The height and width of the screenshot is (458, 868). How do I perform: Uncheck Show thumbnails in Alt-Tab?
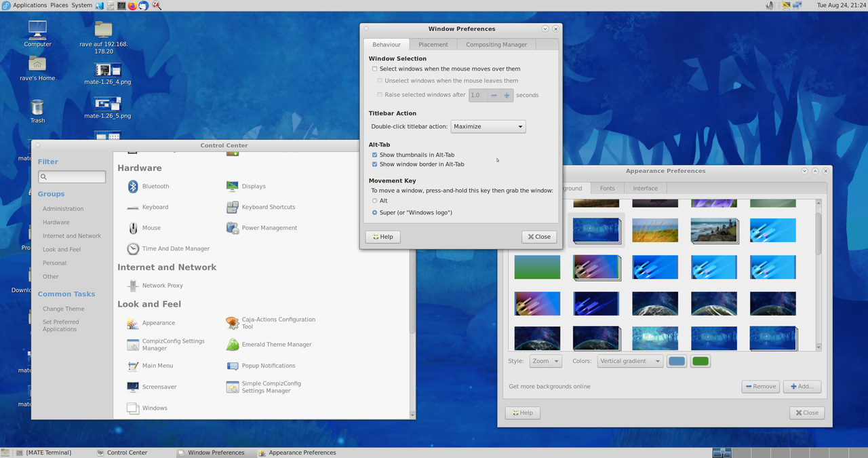pyautogui.click(x=374, y=155)
